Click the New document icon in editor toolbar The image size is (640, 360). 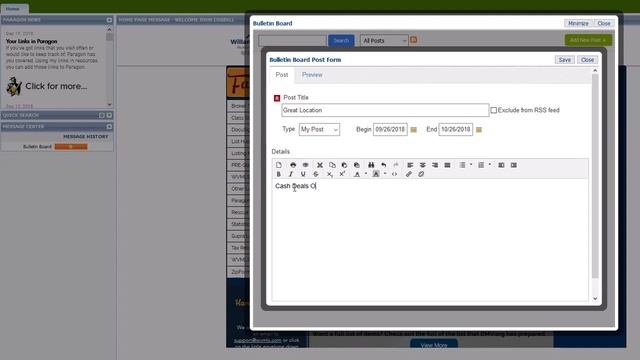tap(279, 165)
